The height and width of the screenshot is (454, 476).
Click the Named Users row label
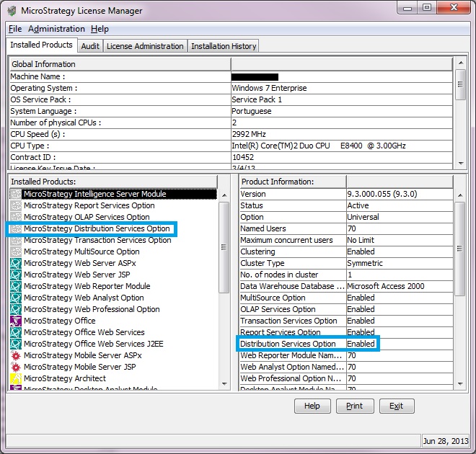tap(263, 228)
